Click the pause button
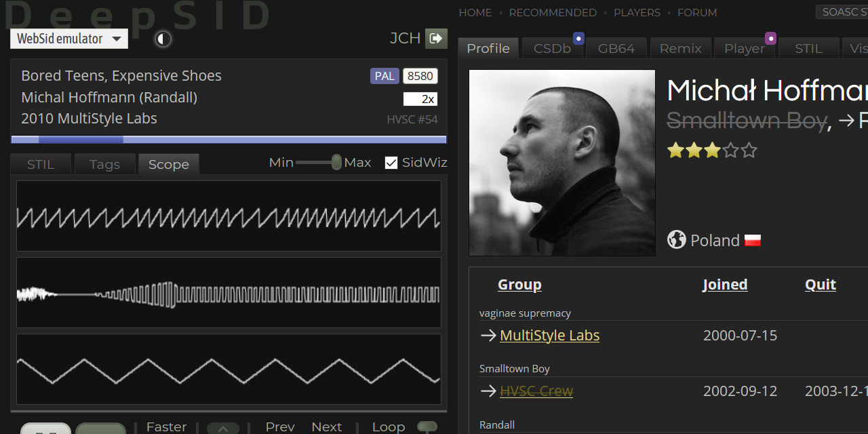This screenshot has width=868, height=434. [x=45, y=429]
